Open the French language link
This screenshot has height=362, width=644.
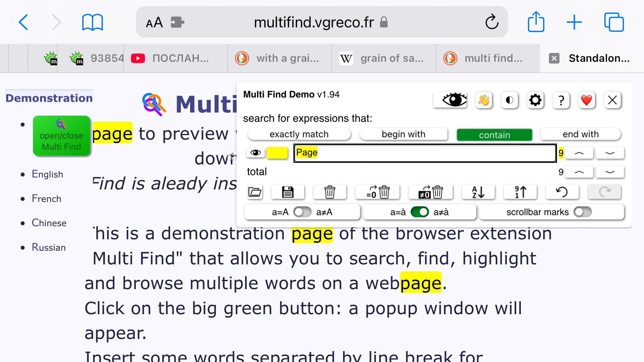pyautogui.click(x=46, y=199)
